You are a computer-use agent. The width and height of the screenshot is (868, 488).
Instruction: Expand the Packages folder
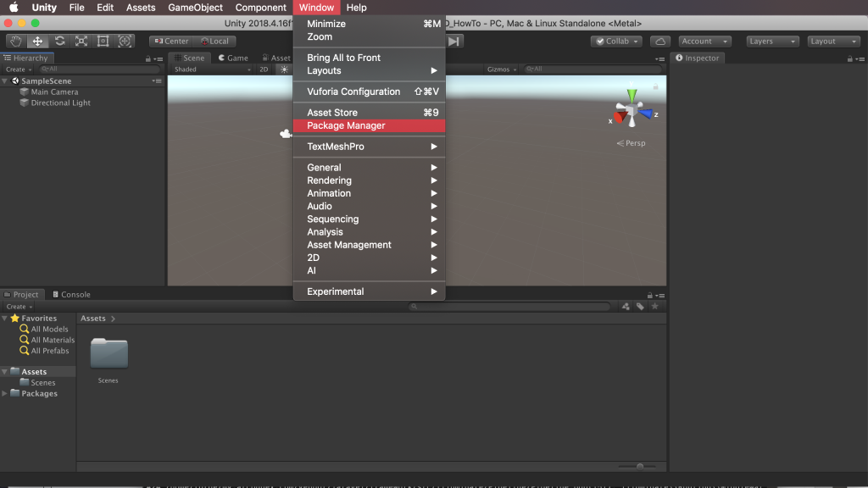[x=5, y=393]
